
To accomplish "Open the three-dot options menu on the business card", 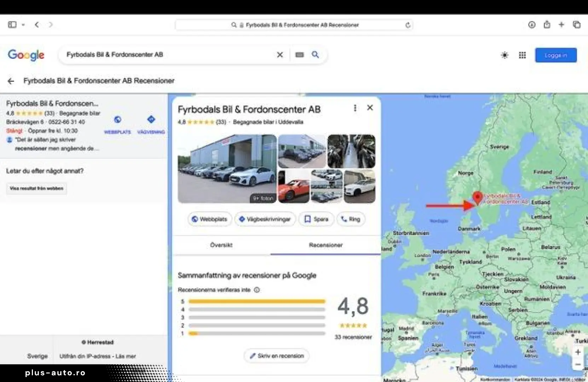I will 355,108.
